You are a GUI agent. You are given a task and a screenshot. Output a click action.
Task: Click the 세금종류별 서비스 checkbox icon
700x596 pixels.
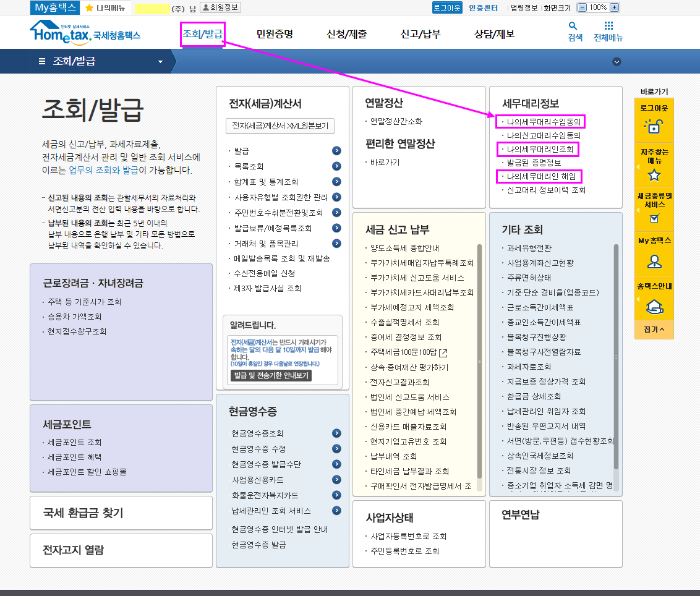(654, 218)
